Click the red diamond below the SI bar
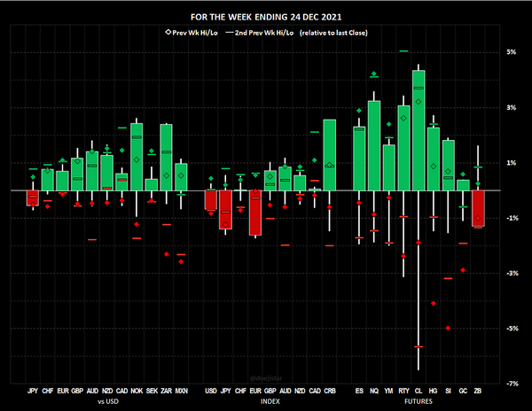 coord(448,328)
